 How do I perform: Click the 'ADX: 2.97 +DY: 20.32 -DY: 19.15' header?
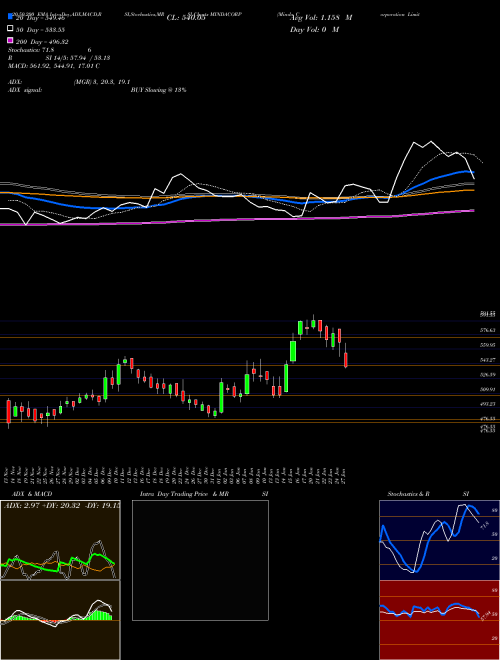pyautogui.click(x=61, y=505)
